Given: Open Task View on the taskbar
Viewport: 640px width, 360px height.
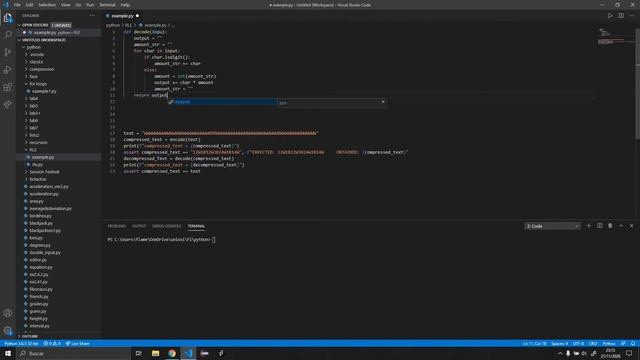Looking at the screenshot, I should point(139,353).
